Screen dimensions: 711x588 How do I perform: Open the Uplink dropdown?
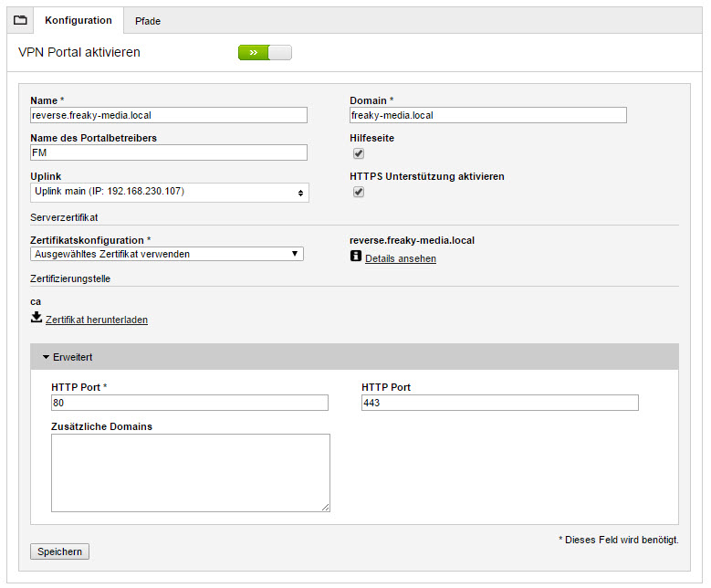pyautogui.click(x=170, y=192)
